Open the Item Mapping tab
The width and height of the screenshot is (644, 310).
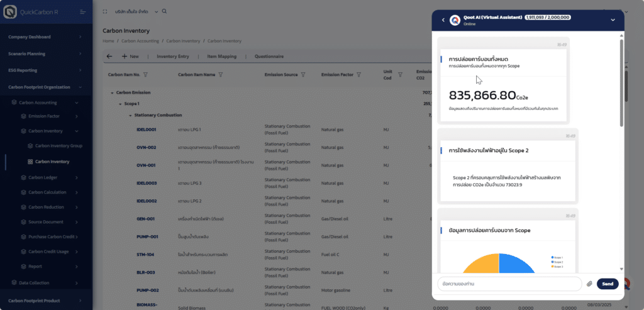click(222, 57)
